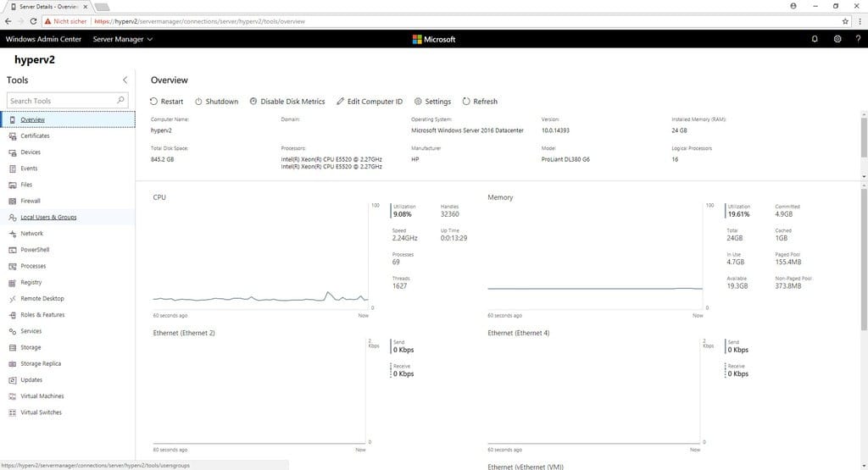Click the Certificates icon in Tools list
The height and width of the screenshot is (470, 868).
coord(12,136)
